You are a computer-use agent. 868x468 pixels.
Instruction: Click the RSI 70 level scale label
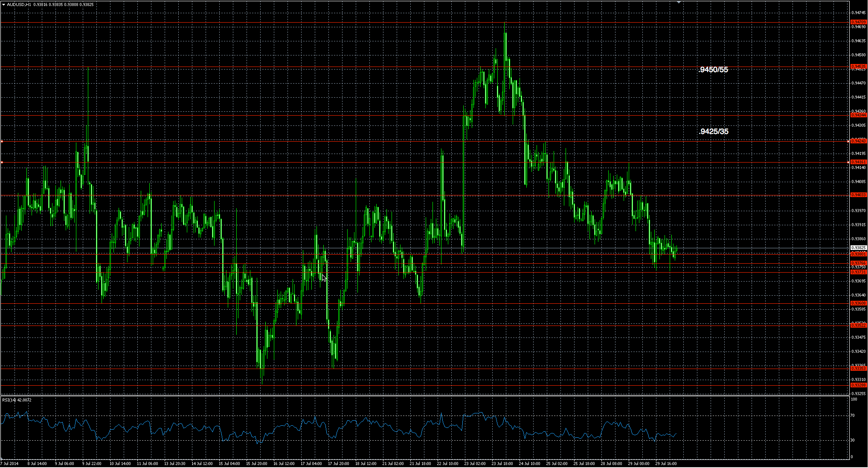point(852,415)
